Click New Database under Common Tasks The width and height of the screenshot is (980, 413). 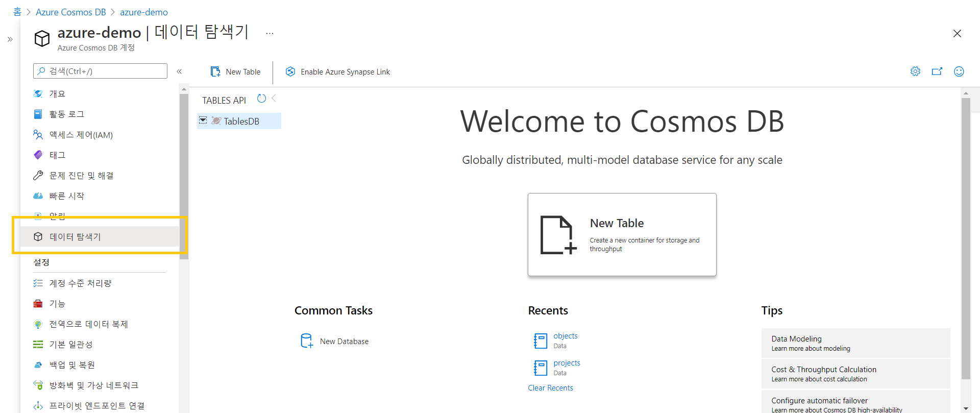point(334,341)
